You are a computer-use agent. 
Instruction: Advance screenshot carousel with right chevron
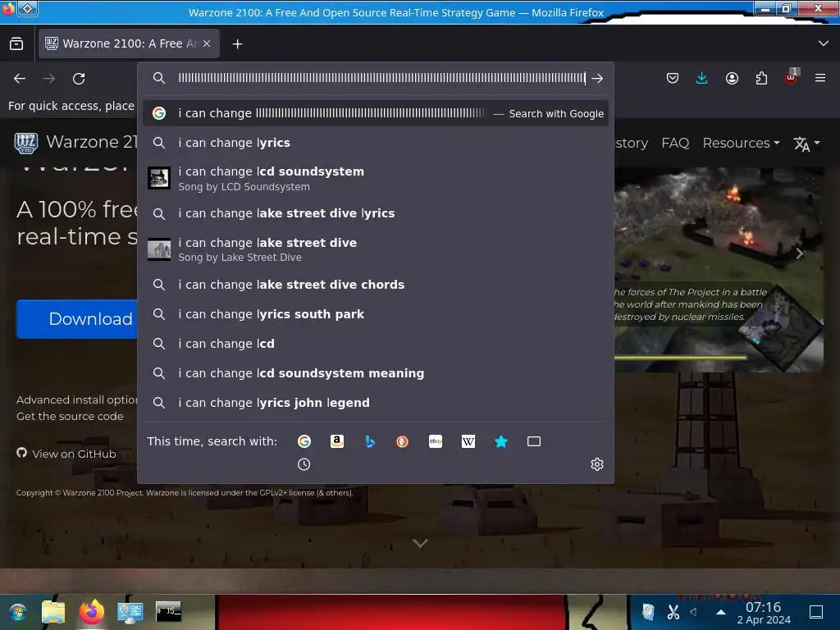click(x=799, y=253)
